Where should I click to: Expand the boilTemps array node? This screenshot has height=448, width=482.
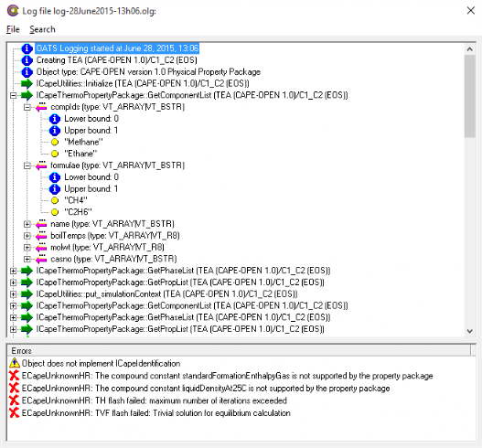[27, 236]
